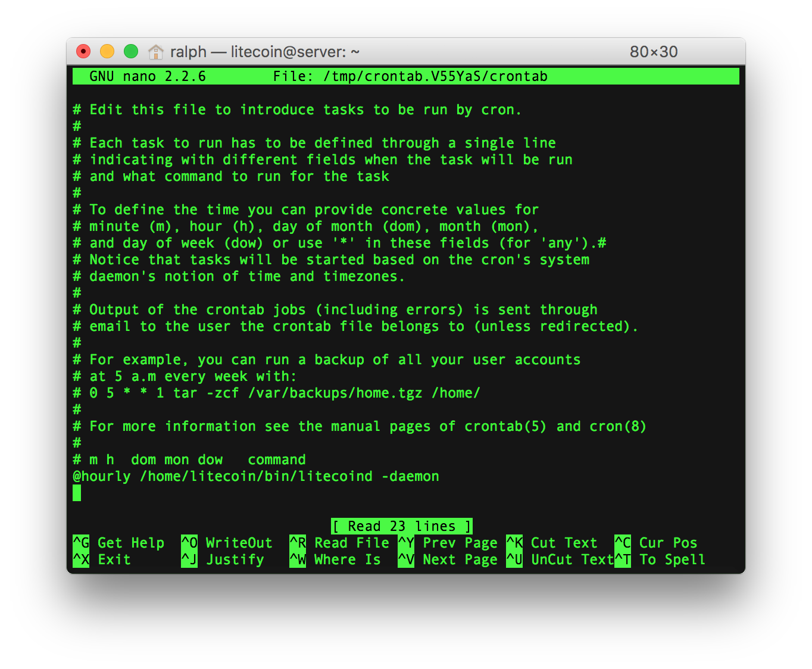Click the line "# daemon's notion of time"
The image size is (812, 669).
click(239, 276)
